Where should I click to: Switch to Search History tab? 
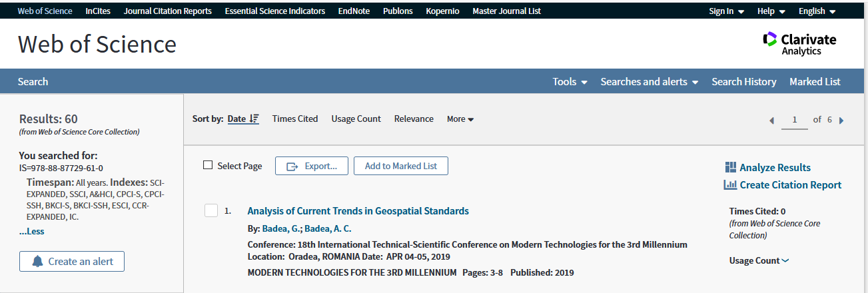tap(743, 82)
